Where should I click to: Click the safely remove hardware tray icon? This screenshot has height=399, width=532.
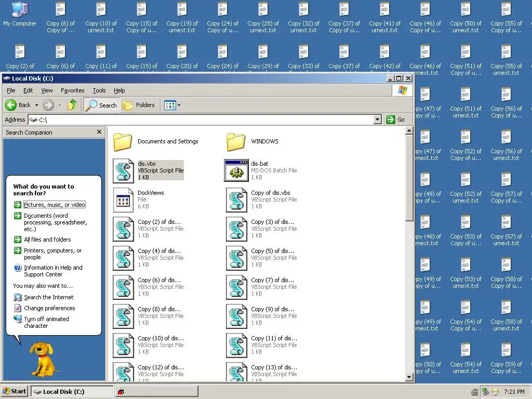pos(485,392)
